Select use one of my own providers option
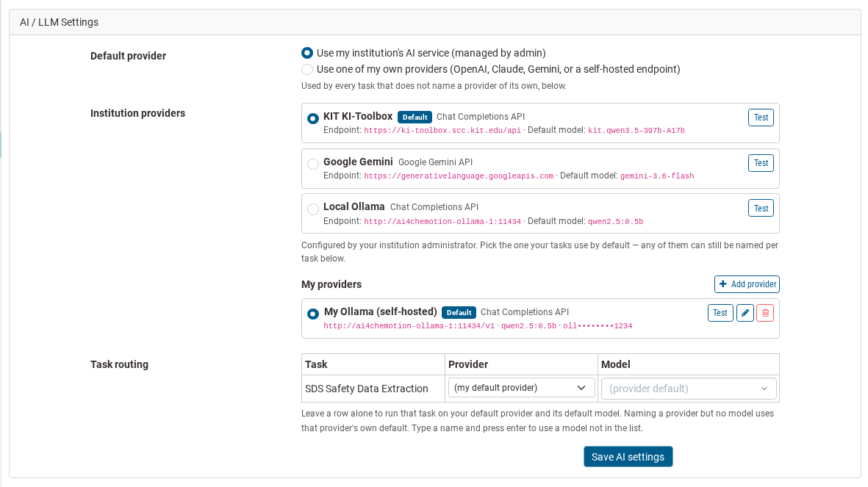Viewport: 868px width, 487px height. pyautogui.click(x=307, y=69)
